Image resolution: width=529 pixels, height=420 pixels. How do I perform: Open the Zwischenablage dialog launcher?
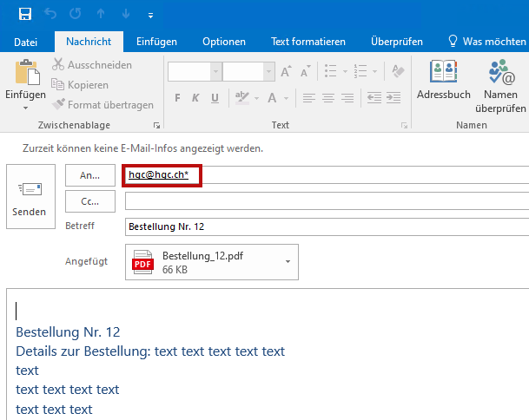[x=156, y=126]
